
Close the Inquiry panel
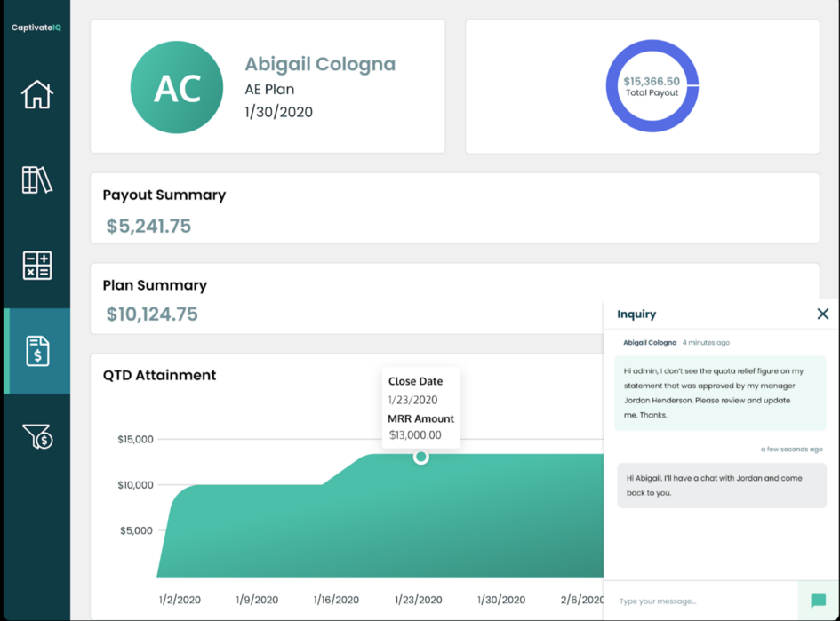(822, 314)
